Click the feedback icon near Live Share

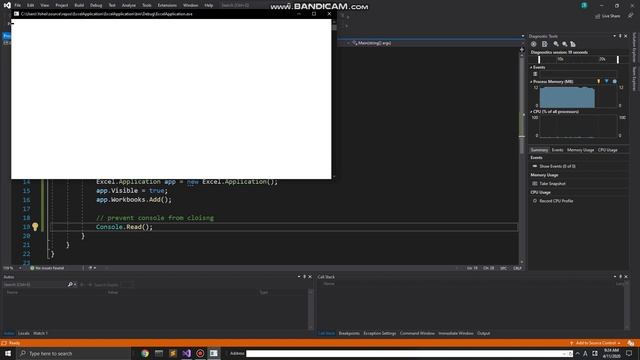click(x=631, y=16)
